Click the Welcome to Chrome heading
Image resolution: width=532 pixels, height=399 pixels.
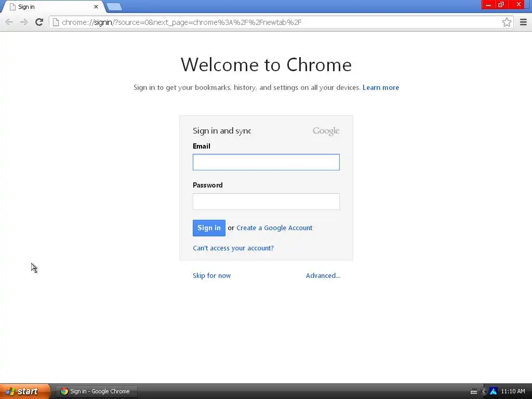click(x=266, y=64)
